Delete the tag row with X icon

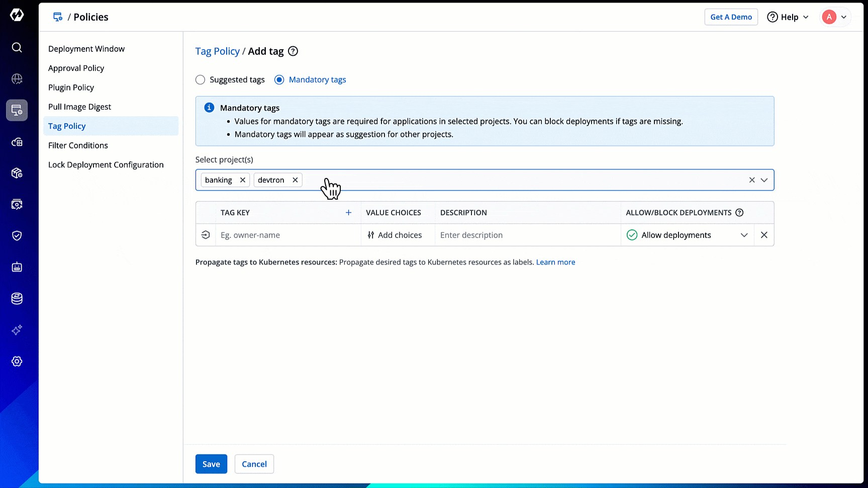tap(764, 235)
